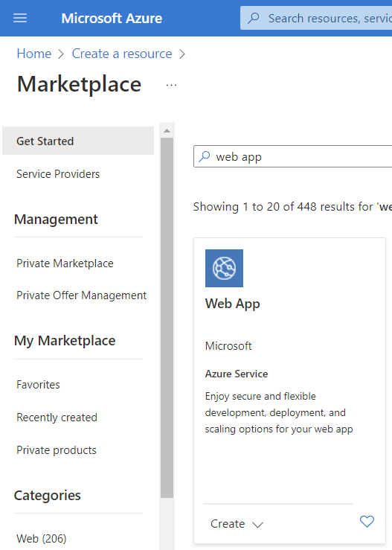This screenshot has width=392, height=550.
Task: Select Get Started in the sidebar
Action: coord(78,141)
